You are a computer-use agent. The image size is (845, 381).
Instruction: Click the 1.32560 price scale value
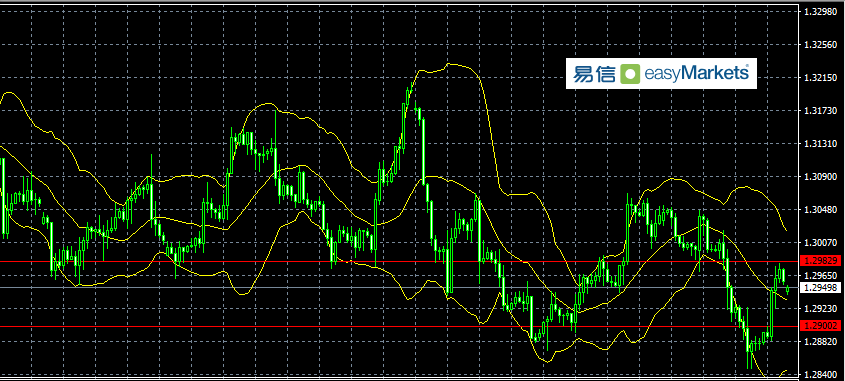820,44
